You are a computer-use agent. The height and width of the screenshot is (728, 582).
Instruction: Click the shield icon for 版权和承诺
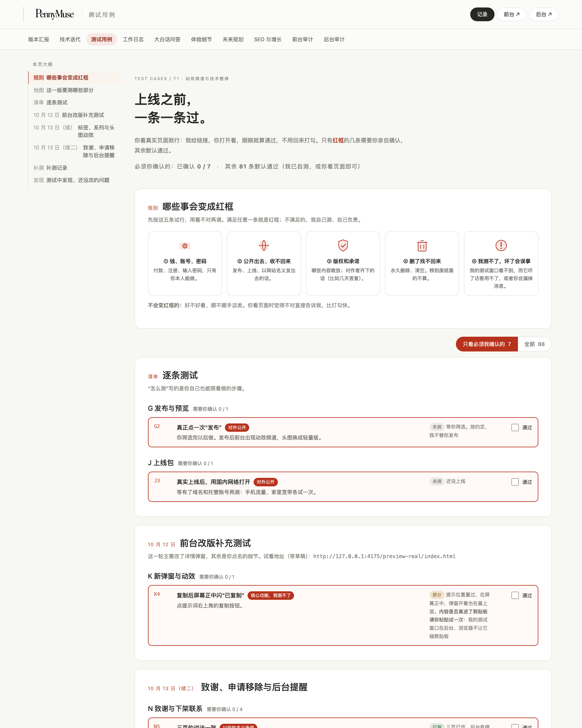(x=343, y=245)
